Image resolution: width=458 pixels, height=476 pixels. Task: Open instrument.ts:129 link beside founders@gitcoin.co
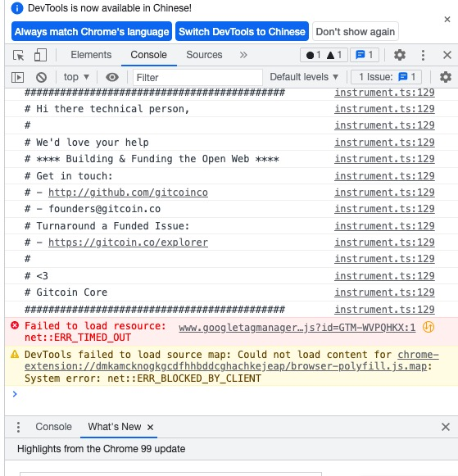click(x=384, y=209)
